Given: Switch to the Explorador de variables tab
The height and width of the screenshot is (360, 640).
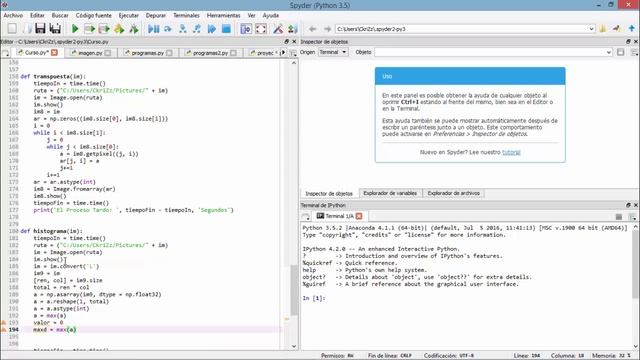Looking at the screenshot, I should coord(390,193).
